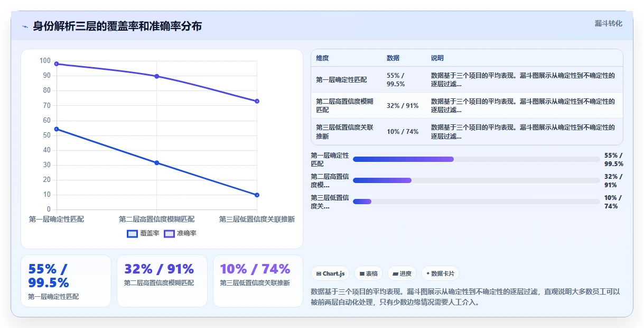Select the 第三层低置信度关联推断 table cell
Image resolution: width=644 pixels, height=328 pixels.
[x=347, y=132]
